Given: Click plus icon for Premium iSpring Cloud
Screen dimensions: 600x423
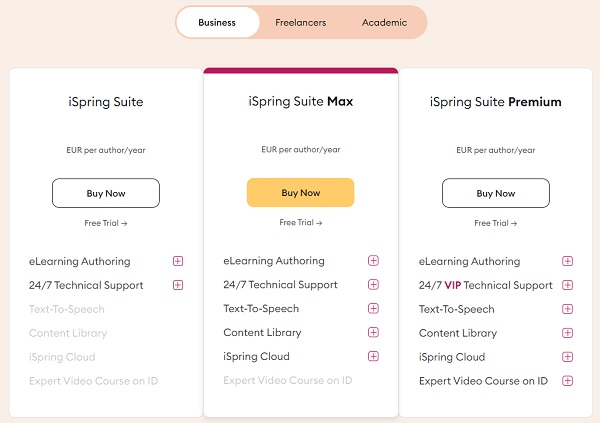Looking at the screenshot, I should pos(568,357).
